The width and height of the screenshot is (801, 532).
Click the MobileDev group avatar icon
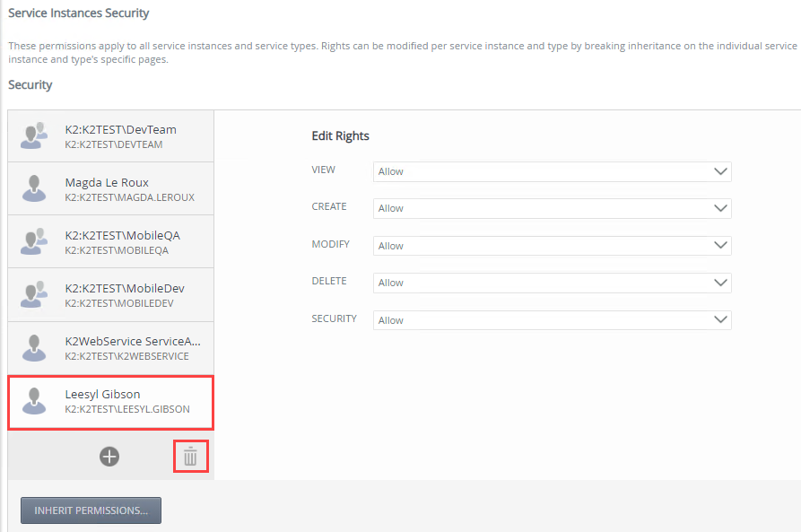coord(35,294)
